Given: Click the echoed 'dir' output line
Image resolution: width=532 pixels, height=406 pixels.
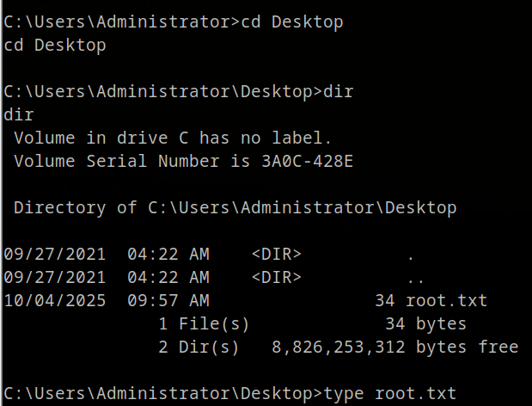Looking at the screenshot, I should click(x=19, y=114).
